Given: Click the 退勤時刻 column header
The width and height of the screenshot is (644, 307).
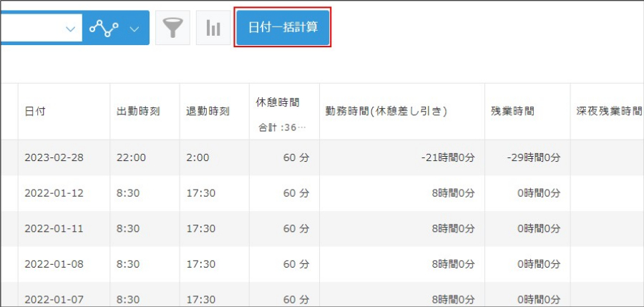Looking at the screenshot, I should tap(208, 112).
